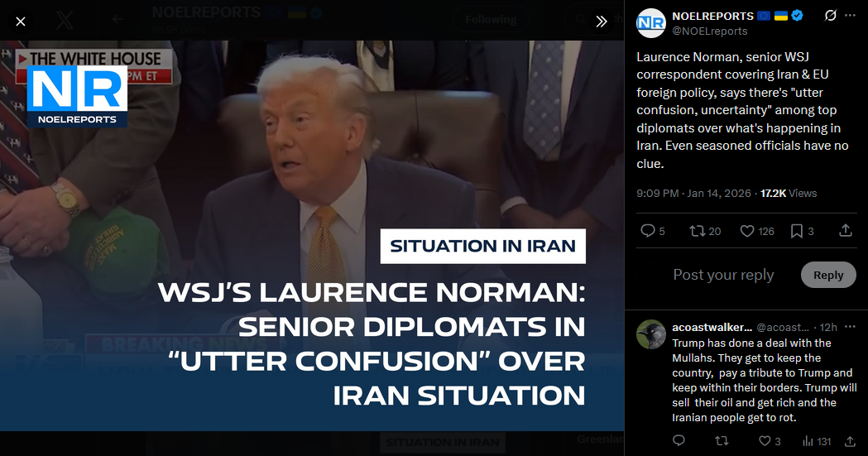Screen dimensions: 868x456
Task: Click the Trump video thumbnail
Action: (312, 236)
